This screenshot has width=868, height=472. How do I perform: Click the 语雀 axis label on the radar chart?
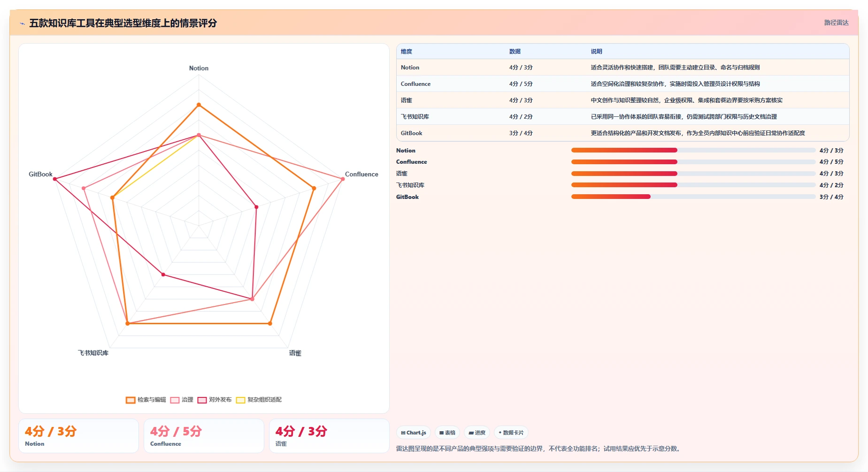tap(295, 353)
